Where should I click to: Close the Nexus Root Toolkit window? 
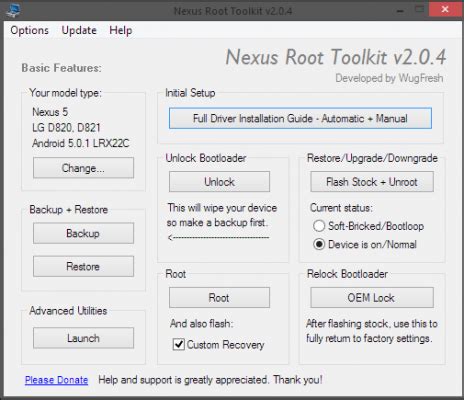click(445, 10)
